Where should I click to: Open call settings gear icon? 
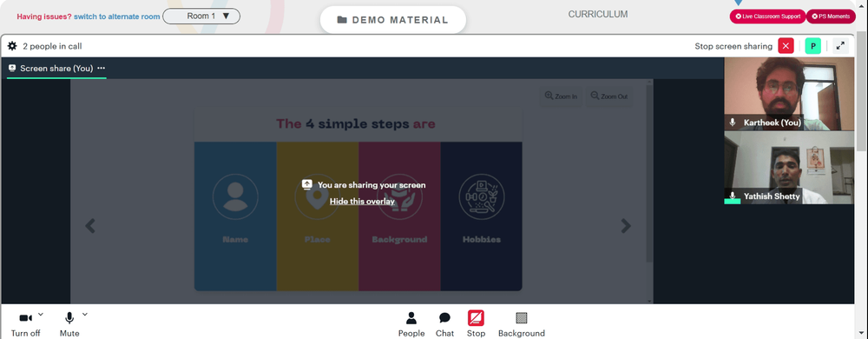(12, 46)
